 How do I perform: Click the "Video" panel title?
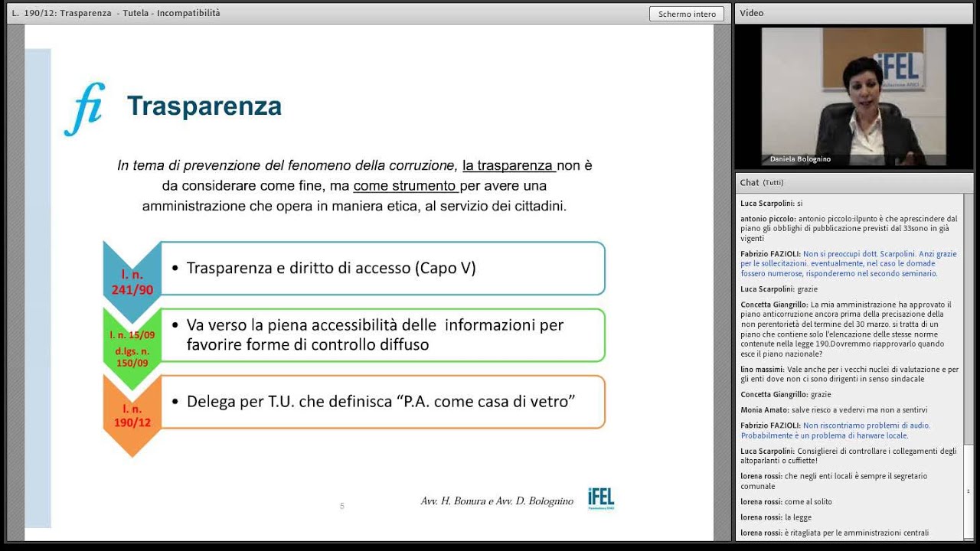point(751,13)
